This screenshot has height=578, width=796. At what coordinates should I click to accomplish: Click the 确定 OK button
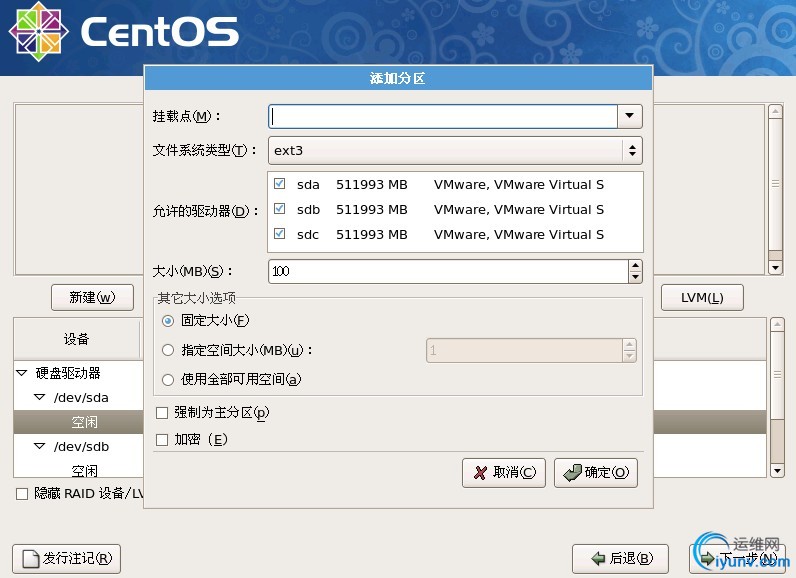point(595,473)
